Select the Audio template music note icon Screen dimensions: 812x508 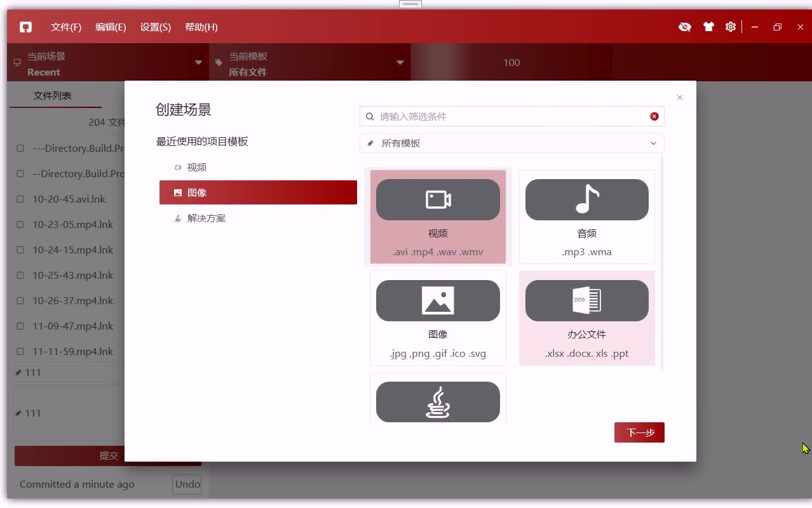(586, 199)
